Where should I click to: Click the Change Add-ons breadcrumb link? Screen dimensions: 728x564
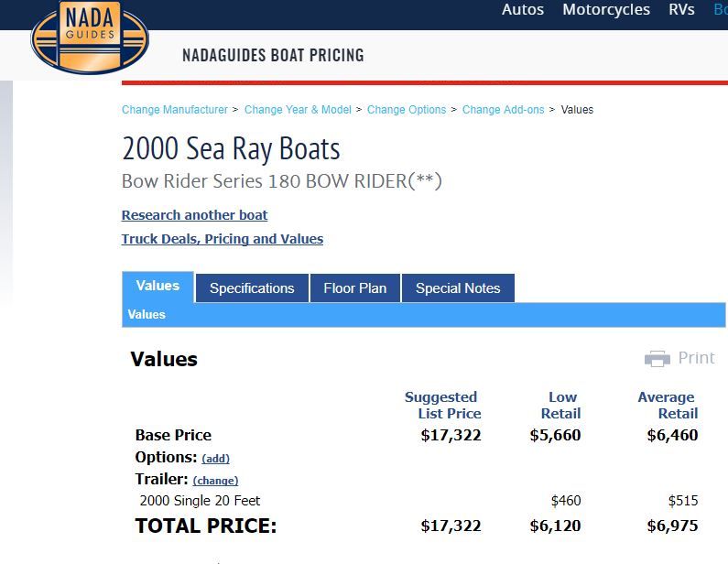point(503,110)
